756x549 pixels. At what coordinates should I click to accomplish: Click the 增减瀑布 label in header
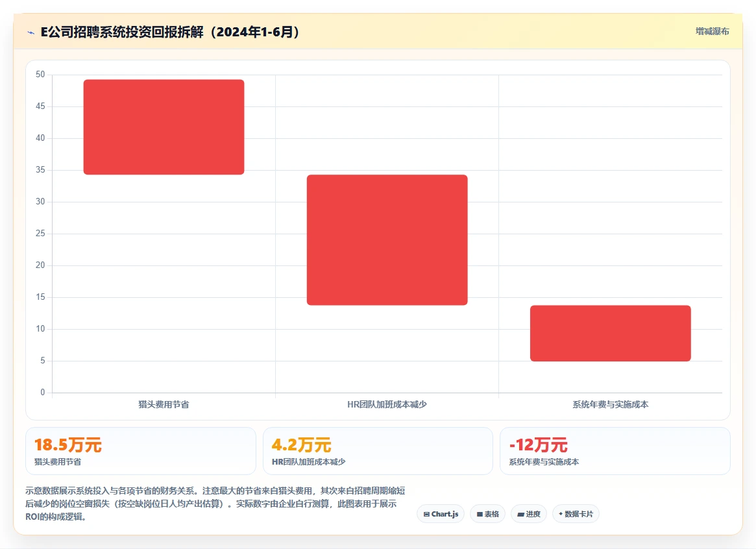coord(712,31)
